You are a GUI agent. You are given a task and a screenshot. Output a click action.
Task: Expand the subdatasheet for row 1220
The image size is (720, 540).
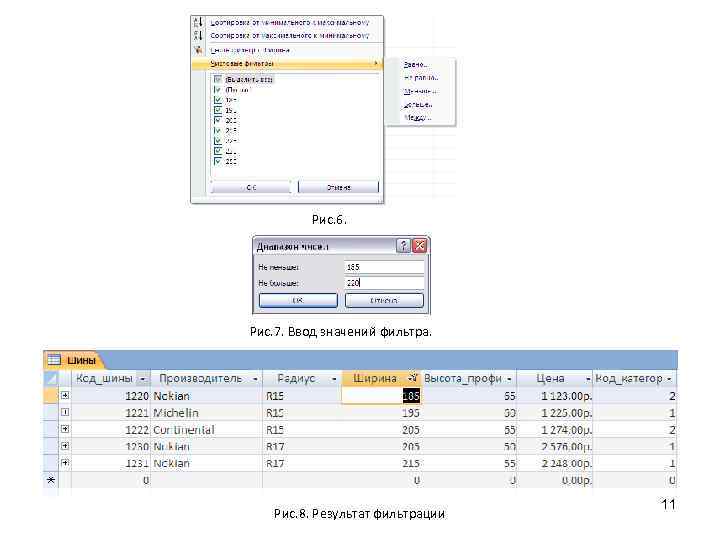(x=65, y=395)
